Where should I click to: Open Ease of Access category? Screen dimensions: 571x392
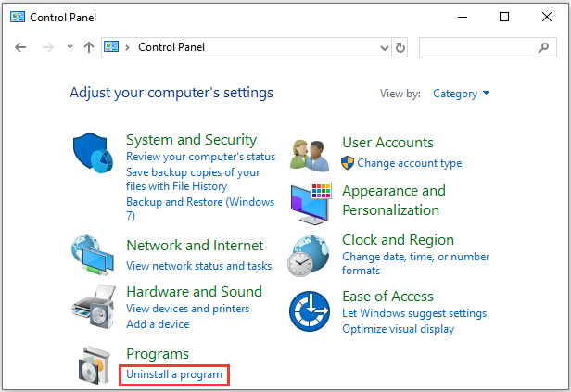pyautogui.click(x=387, y=297)
